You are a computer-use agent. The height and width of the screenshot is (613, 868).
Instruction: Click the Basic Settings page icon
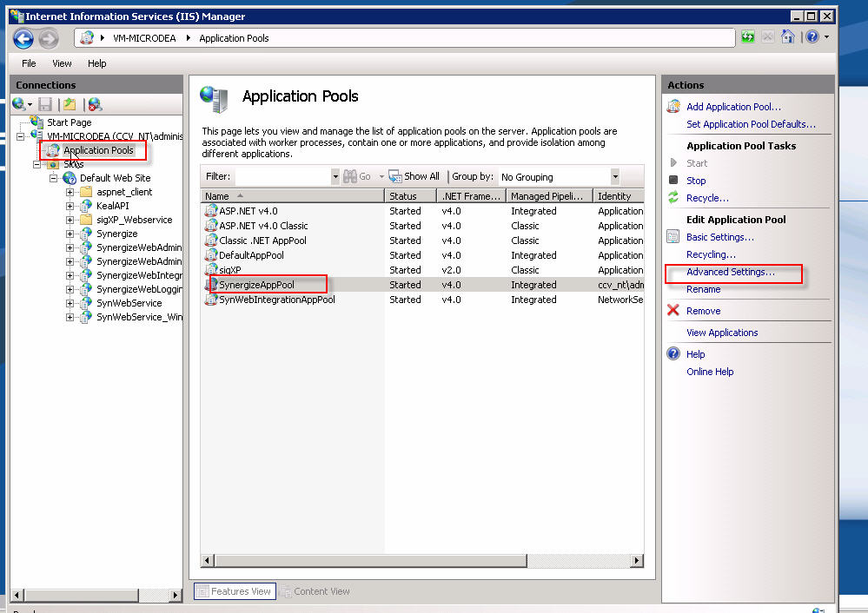[673, 237]
